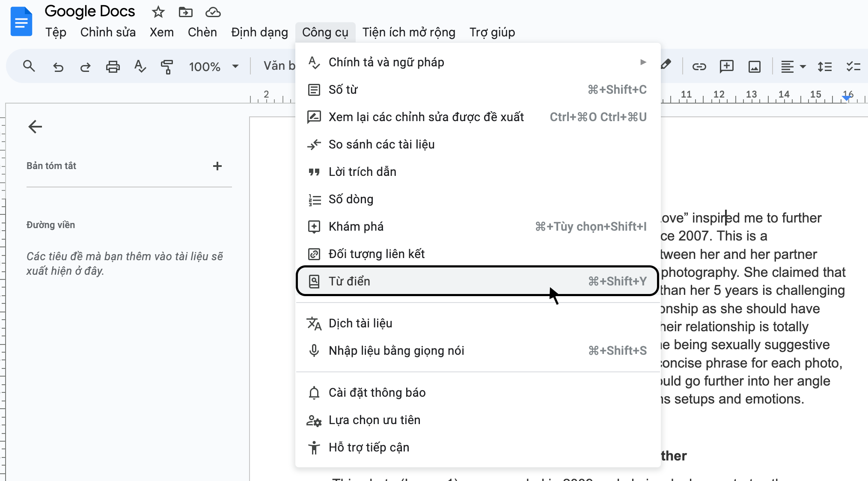Star this document

tap(158, 12)
